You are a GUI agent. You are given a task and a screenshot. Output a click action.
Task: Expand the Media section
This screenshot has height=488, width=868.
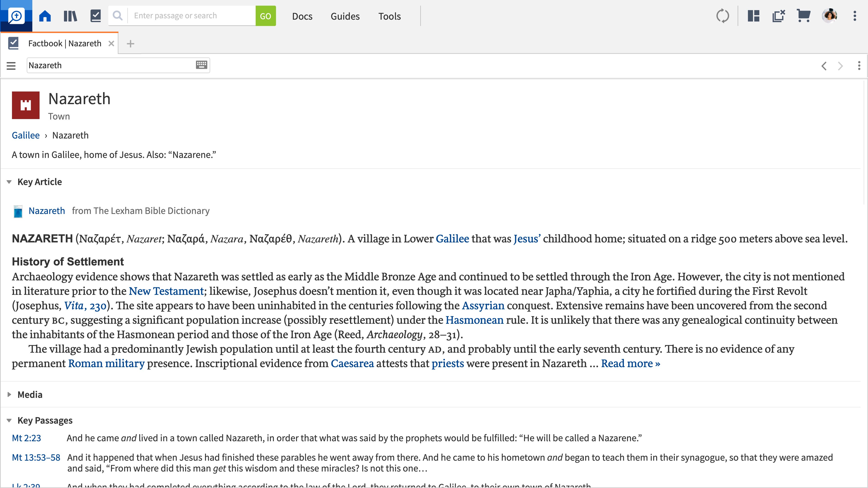[9, 394]
